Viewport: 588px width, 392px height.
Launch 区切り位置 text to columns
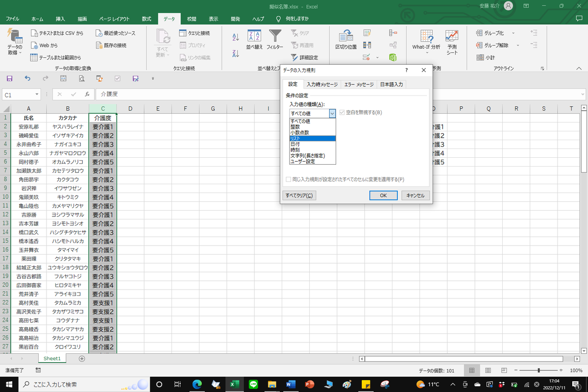tap(346, 39)
